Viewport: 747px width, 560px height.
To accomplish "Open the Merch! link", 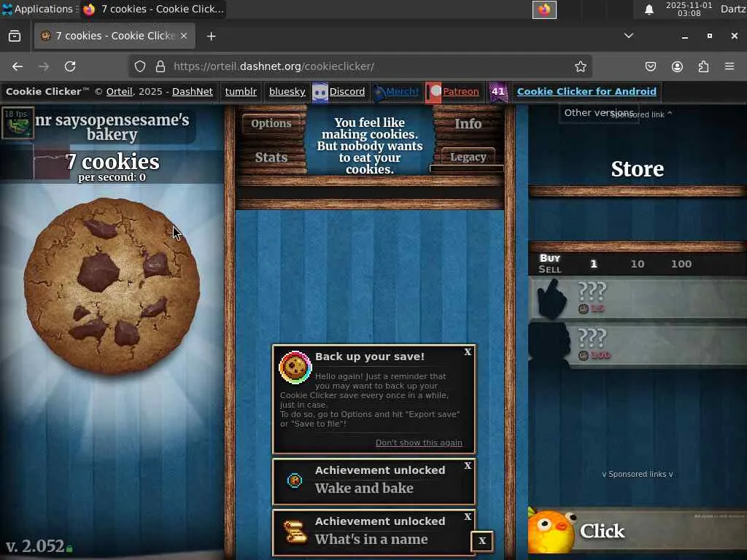I will tap(403, 91).
